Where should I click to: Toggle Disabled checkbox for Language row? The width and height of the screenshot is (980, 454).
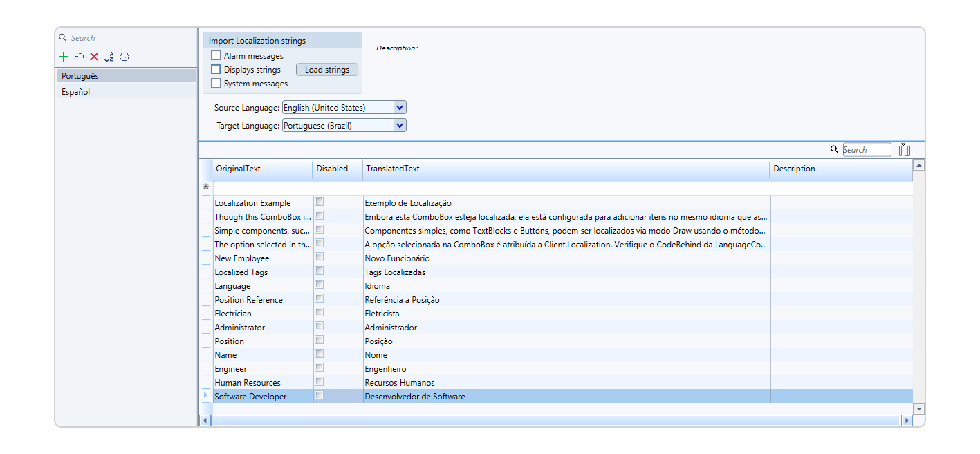tap(319, 285)
